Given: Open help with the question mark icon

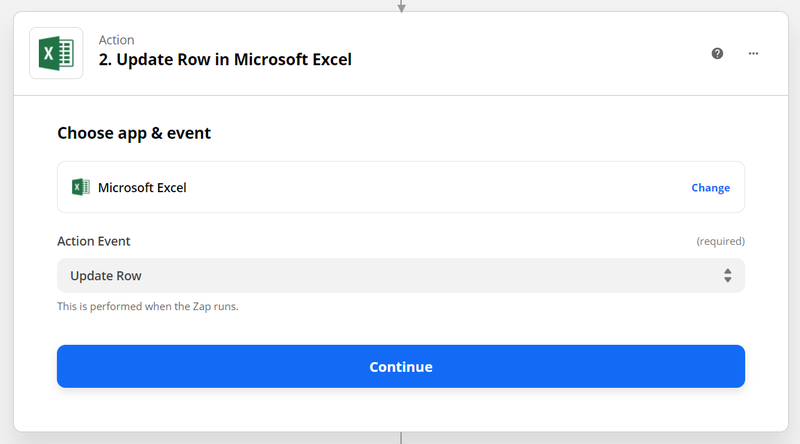Looking at the screenshot, I should click(717, 53).
